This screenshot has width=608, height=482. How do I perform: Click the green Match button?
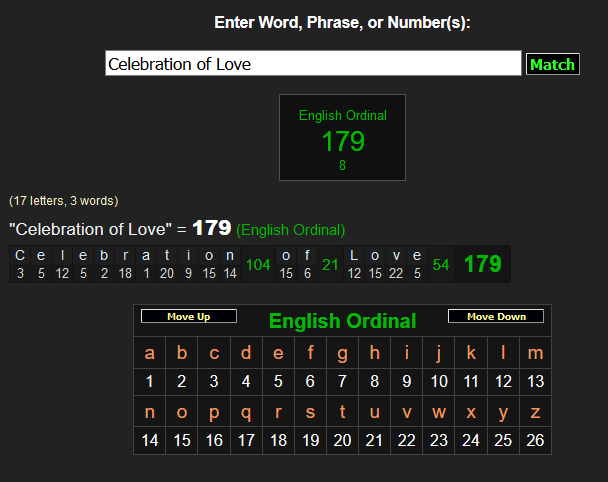[552, 64]
